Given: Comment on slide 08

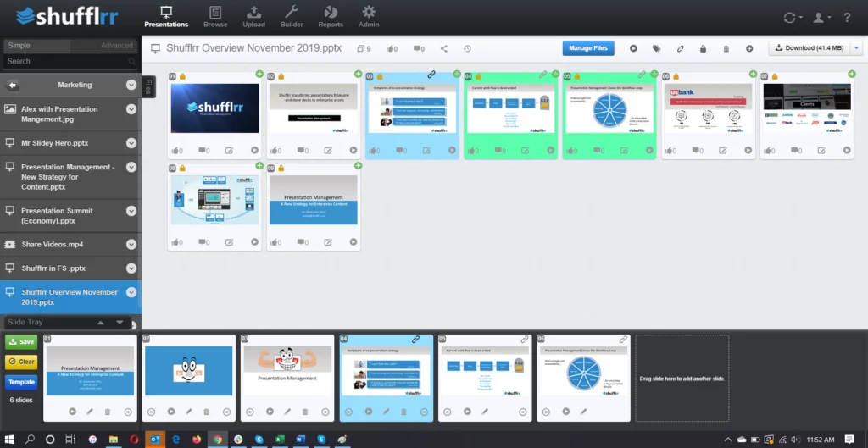Looking at the screenshot, I should [x=203, y=241].
